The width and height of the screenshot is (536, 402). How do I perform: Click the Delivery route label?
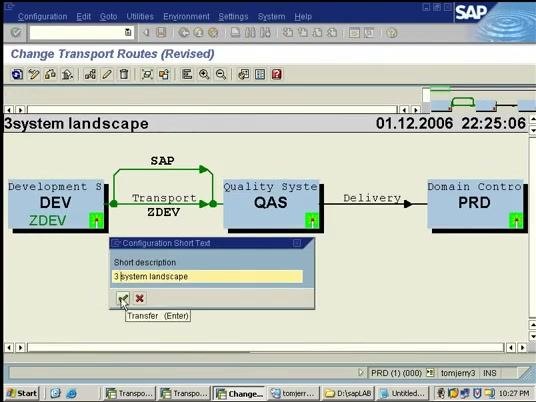372,198
